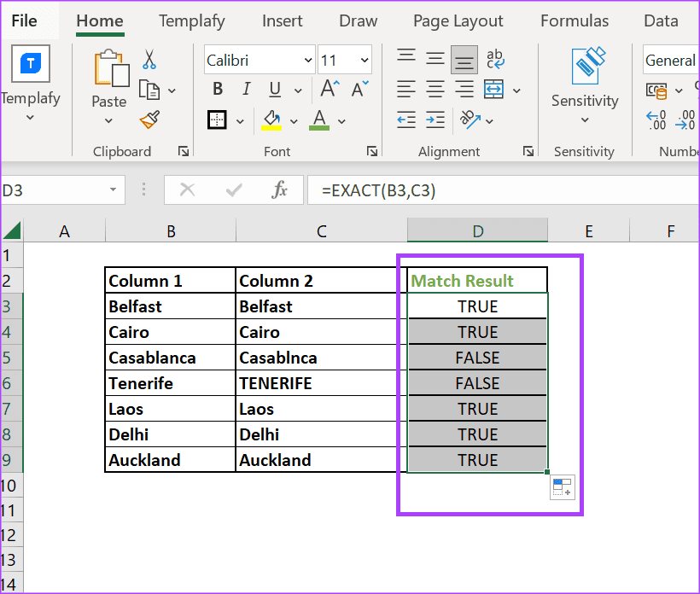Open underline style dropdown arrow
This screenshot has height=594, width=700.
[x=298, y=91]
